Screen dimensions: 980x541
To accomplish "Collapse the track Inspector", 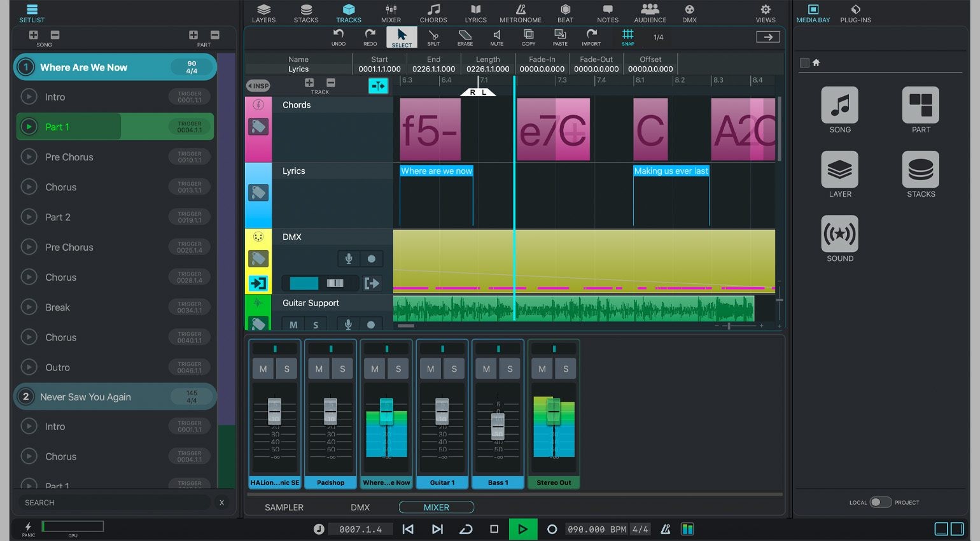I will click(x=258, y=85).
